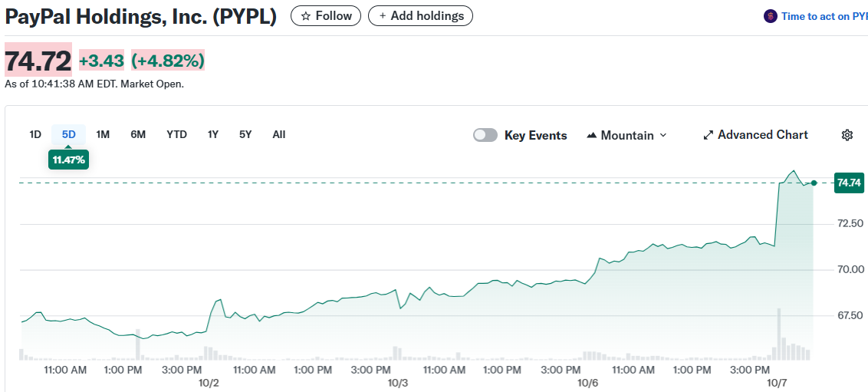Image resolution: width=868 pixels, height=392 pixels.
Task: Click the Advanced Chart expand arrows icon
Action: click(708, 135)
